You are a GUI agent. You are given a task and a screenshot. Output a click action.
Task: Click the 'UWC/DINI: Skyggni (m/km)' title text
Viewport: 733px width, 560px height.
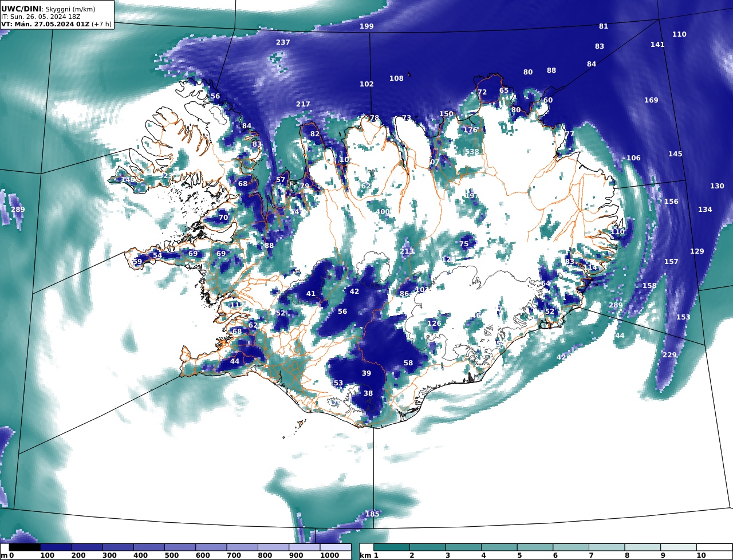[x=48, y=9]
